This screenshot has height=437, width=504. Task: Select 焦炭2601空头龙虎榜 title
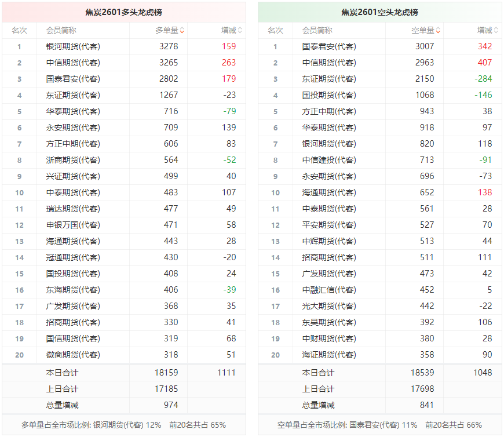click(379, 12)
